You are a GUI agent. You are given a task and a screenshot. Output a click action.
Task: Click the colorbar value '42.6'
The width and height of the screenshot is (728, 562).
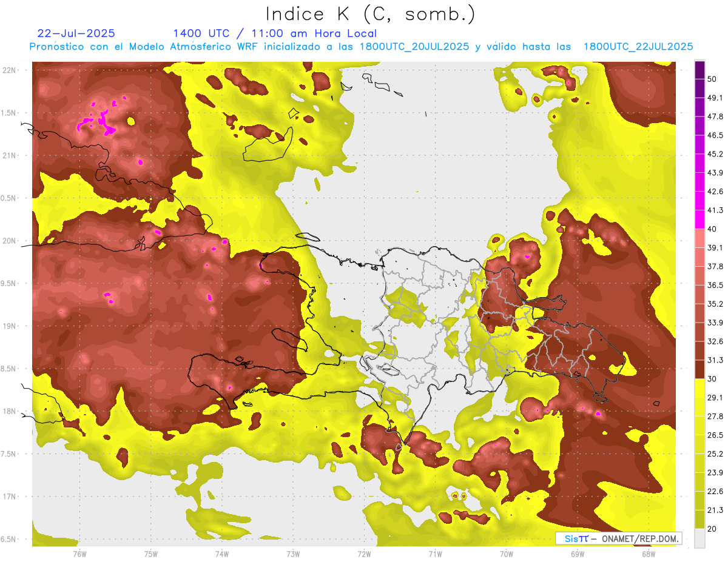click(x=715, y=192)
